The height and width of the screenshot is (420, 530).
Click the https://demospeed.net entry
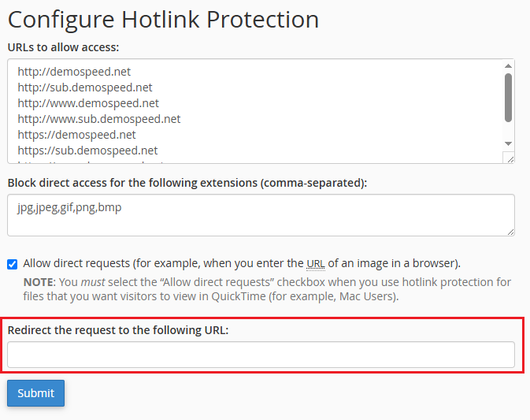pos(76,135)
